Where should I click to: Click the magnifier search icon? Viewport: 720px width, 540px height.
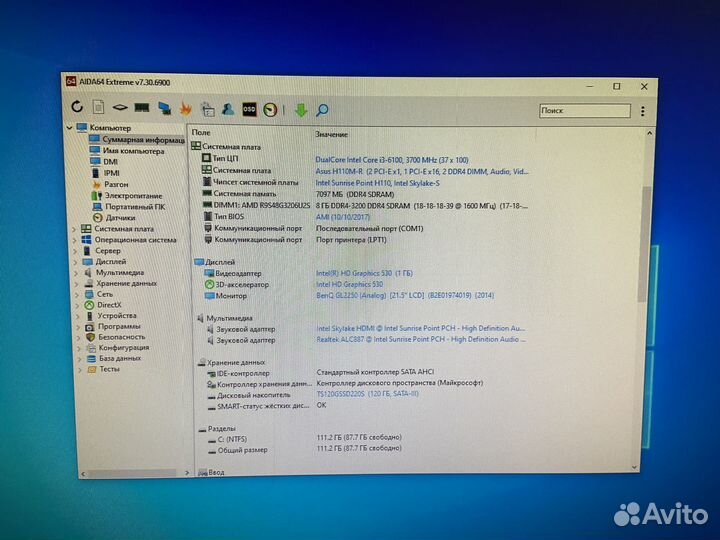[322, 110]
